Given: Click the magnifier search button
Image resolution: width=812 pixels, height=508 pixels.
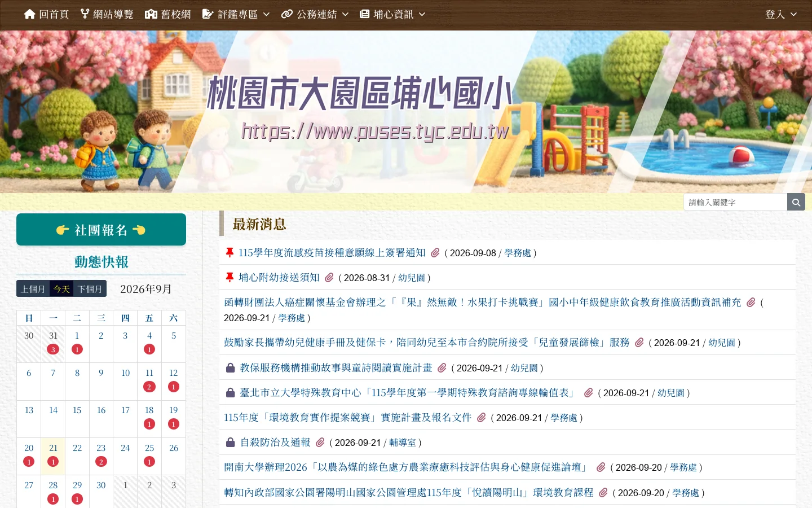Looking at the screenshot, I should click(x=796, y=202).
